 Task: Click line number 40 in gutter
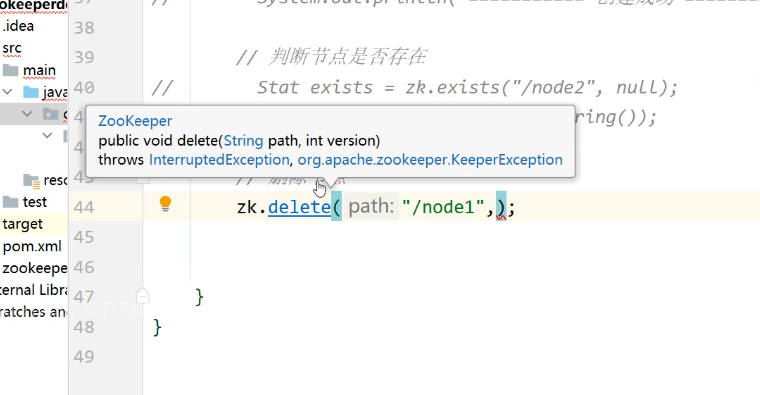click(84, 88)
